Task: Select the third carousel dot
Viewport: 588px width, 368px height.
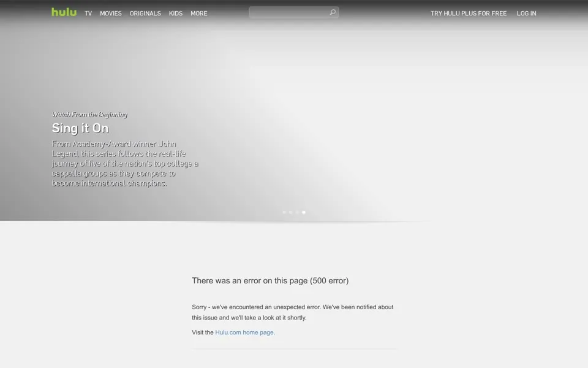Action: coord(297,212)
